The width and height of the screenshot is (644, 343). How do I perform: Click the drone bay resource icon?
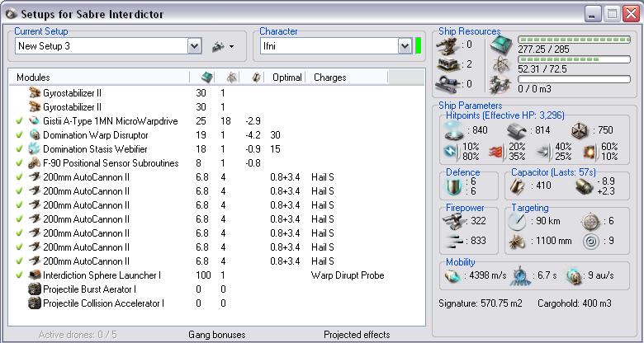pos(500,85)
